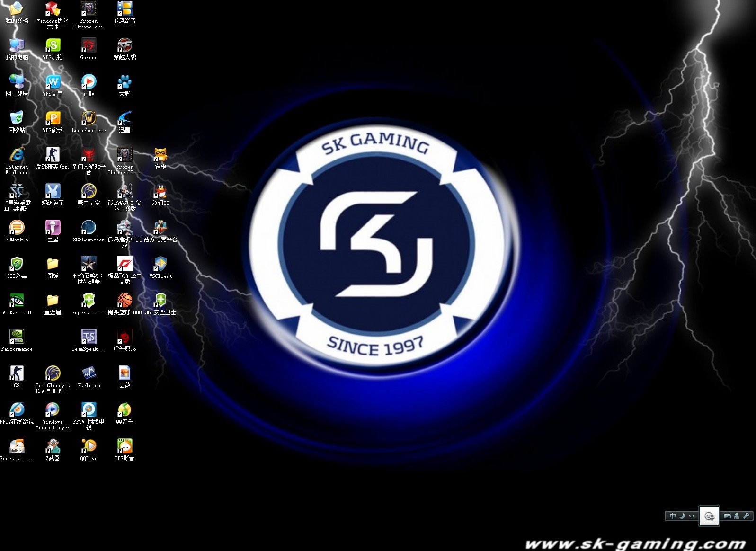The width and height of the screenshot is (756, 551).
Task: Open the shortcut labeled just CS
Action: coord(17,373)
